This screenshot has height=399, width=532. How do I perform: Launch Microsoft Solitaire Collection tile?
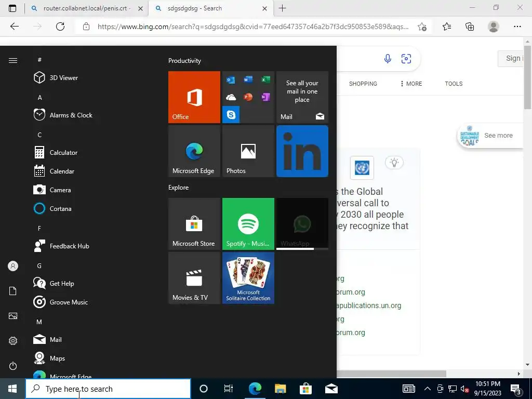(x=248, y=278)
